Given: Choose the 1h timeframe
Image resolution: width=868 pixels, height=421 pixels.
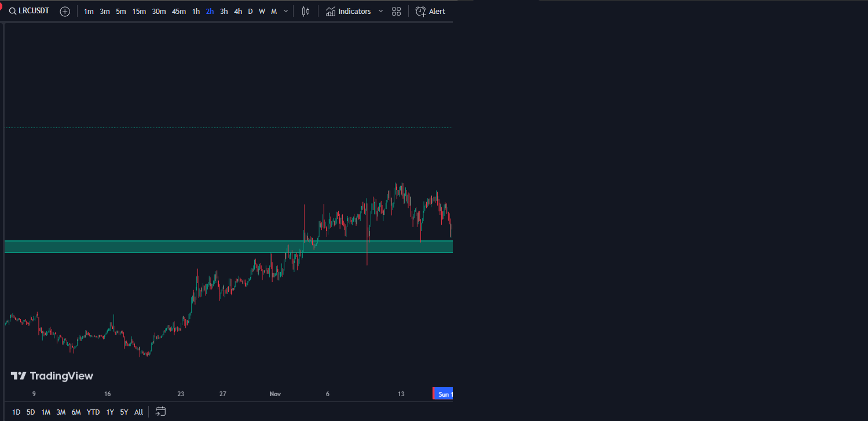Looking at the screenshot, I should [x=196, y=12].
